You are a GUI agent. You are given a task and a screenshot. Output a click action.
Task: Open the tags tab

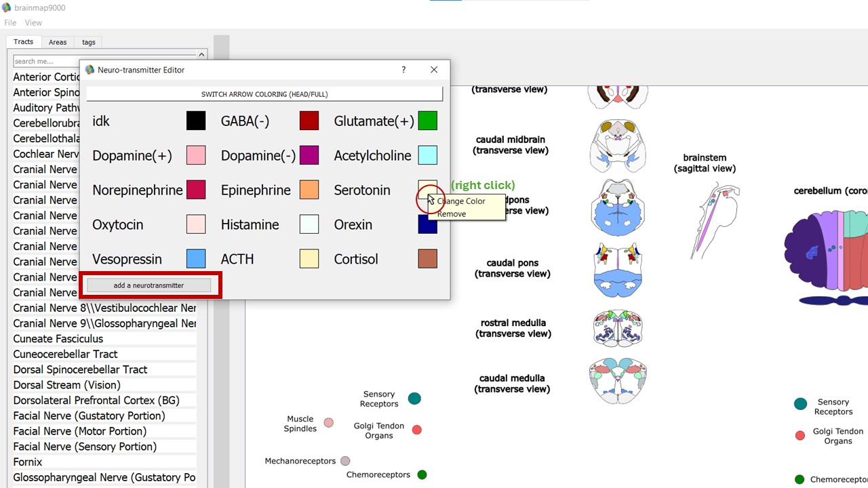point(89,42)
